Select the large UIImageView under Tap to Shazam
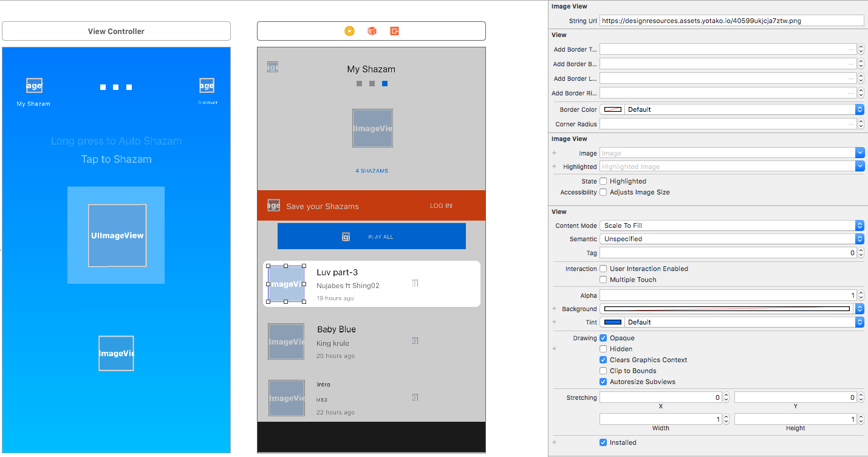Viewport: 868px width, 457px height. tap(117, 235)
